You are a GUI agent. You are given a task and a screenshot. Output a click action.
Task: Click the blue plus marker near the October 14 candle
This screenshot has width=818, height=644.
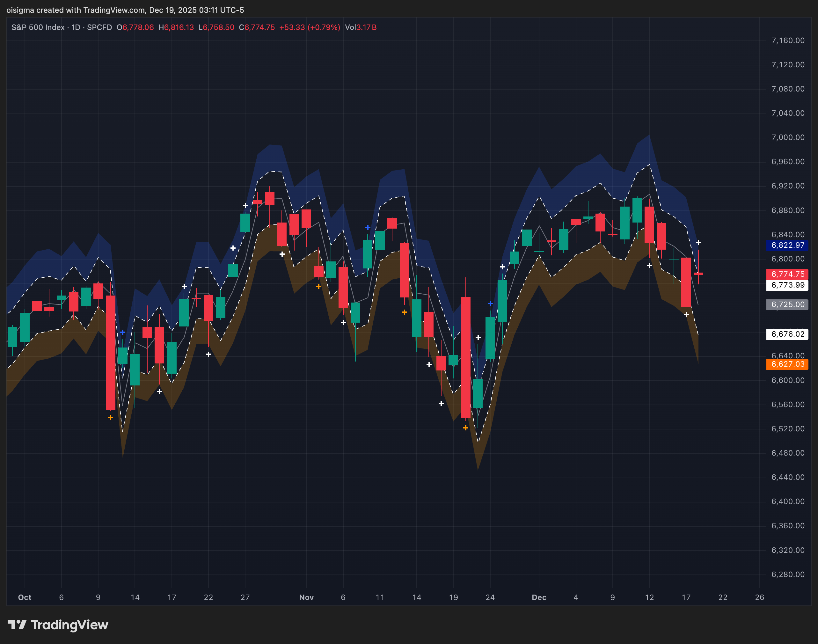[x=122, y=332]
